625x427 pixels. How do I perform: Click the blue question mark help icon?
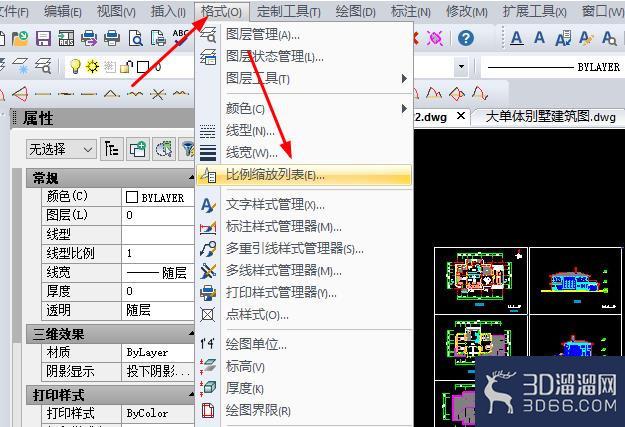tap(466, 38)
